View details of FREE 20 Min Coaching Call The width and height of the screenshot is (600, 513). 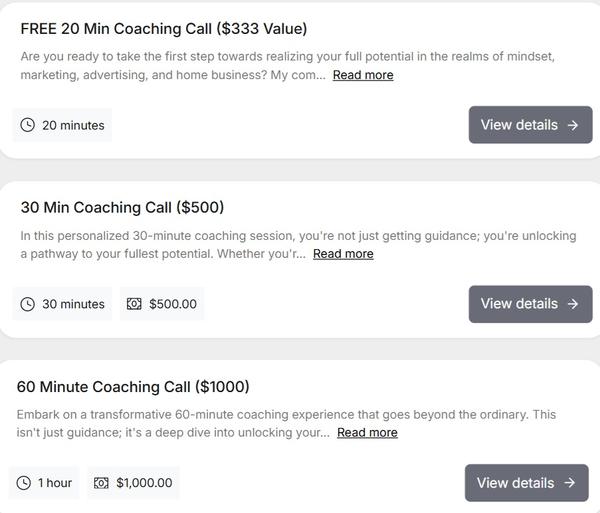(530, 125)
